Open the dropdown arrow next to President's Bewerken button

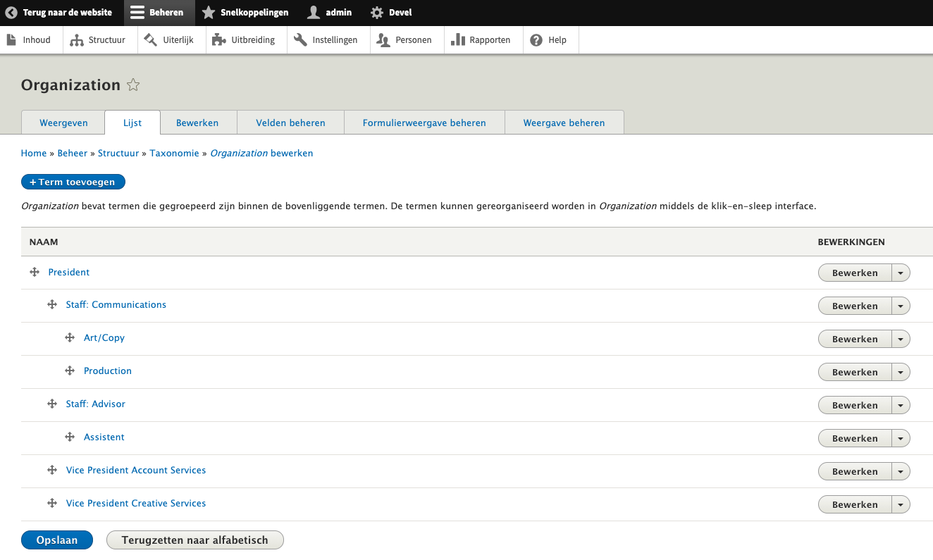(901, 273)
